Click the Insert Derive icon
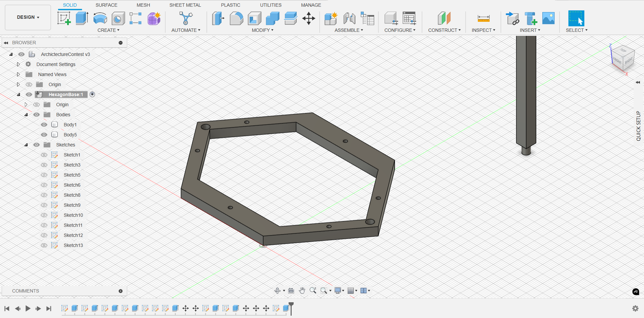The width and height of the screenshot is (644, 318). 512,18
